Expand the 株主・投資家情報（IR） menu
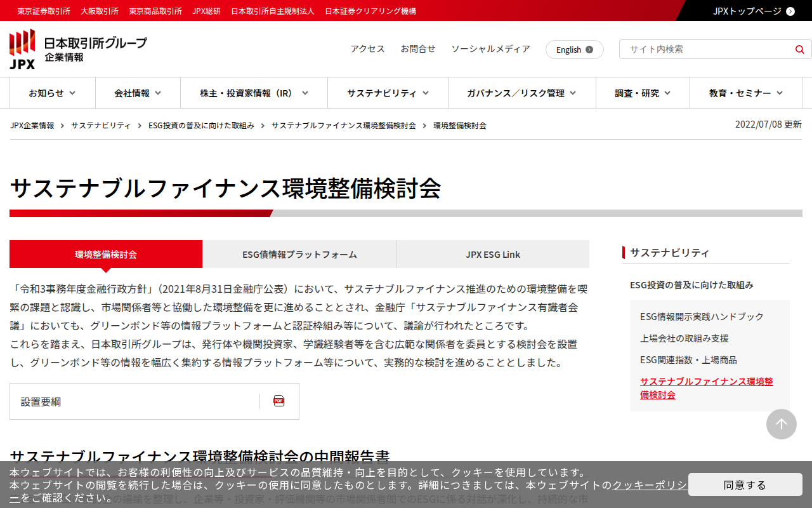812x508 pixels. point(254,93)
